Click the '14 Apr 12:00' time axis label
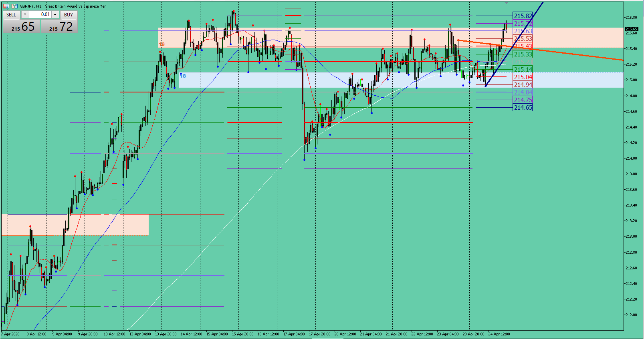The image size is (644, 339). coord(191,334)
